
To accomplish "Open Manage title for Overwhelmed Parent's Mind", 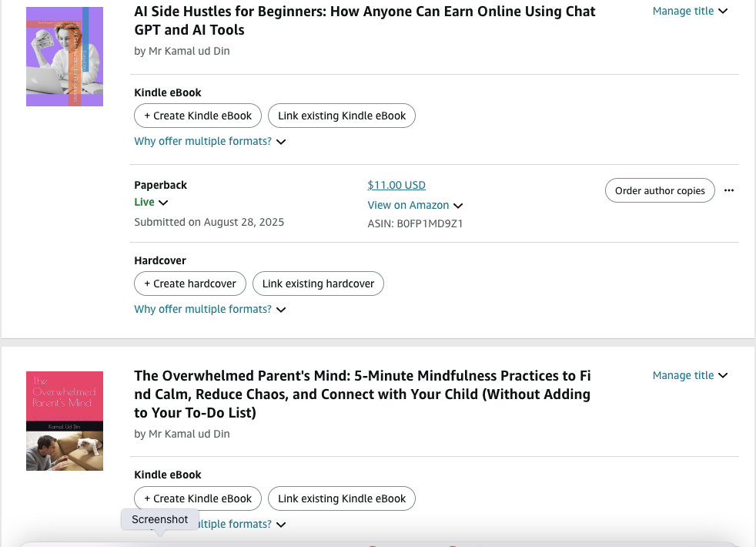I will 690,375.
